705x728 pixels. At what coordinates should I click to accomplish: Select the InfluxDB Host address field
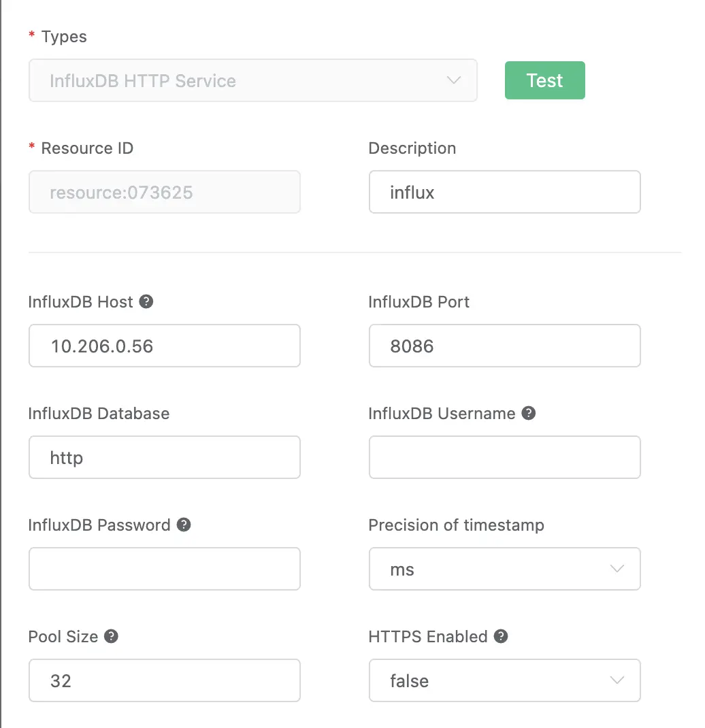165,346
